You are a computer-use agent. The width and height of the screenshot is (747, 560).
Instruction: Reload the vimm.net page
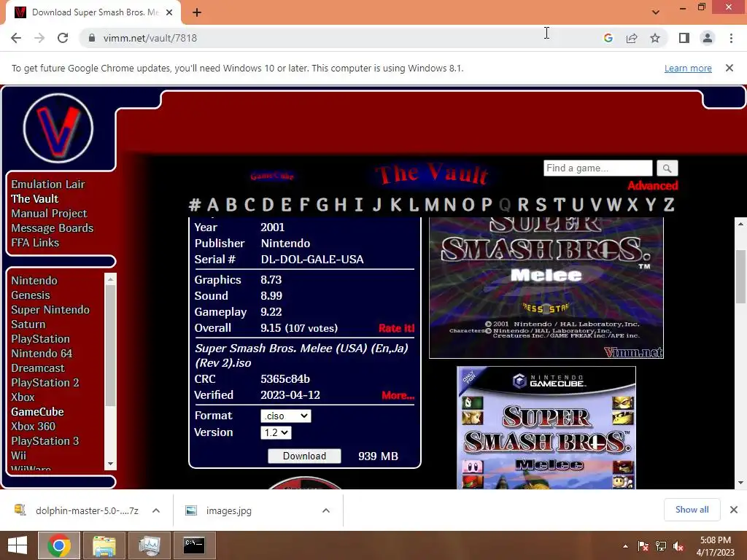pos(63,38)
